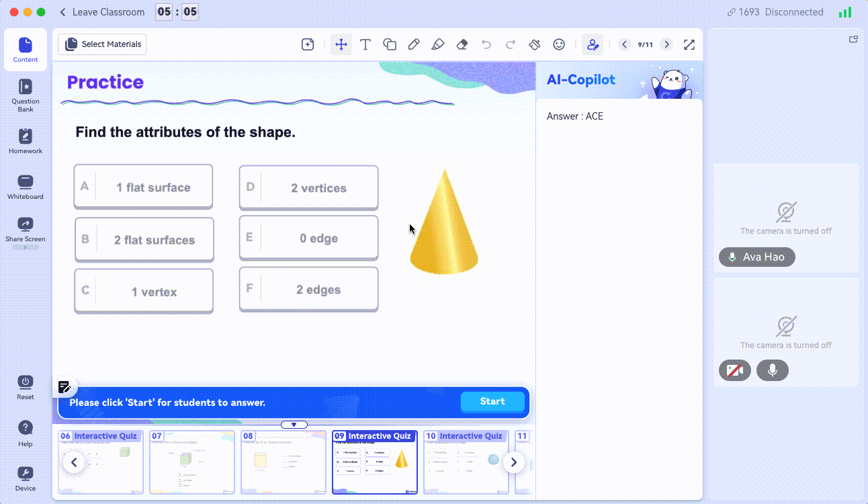Click 'Find the attributes of the shape.'

point(185,132)
